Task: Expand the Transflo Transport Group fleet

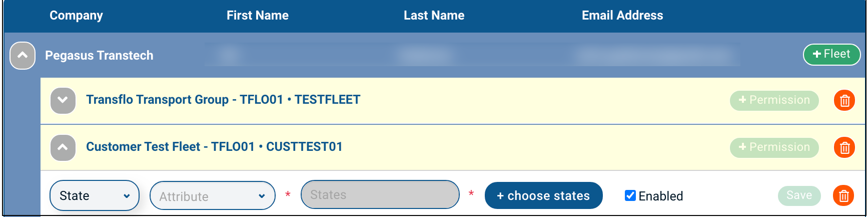Action: click(63, 100)
